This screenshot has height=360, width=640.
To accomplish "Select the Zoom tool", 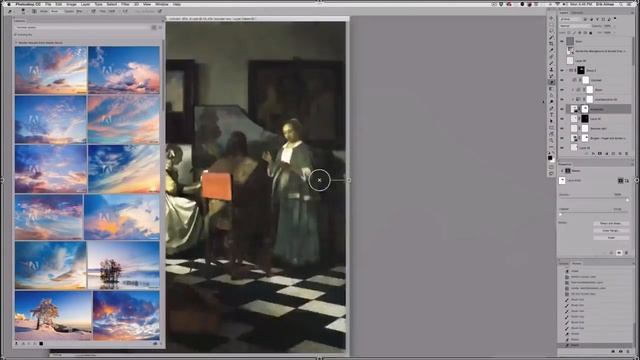I will pyautogui.click(x=551, y=140).
